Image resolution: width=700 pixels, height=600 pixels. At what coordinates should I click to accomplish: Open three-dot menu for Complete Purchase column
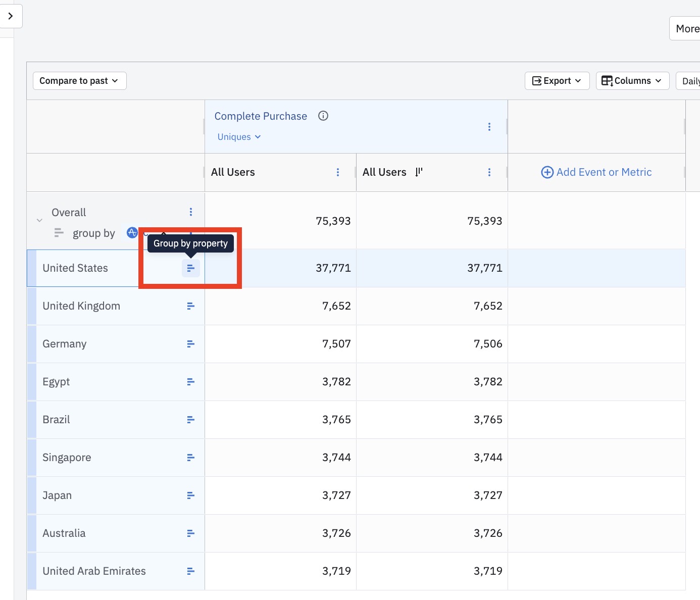click(489, 127)
